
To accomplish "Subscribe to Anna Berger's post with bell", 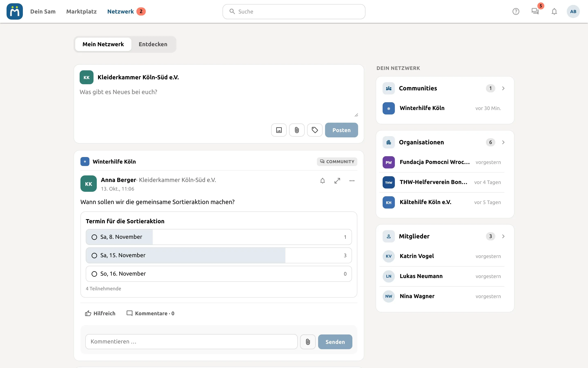I will (322, 181).
